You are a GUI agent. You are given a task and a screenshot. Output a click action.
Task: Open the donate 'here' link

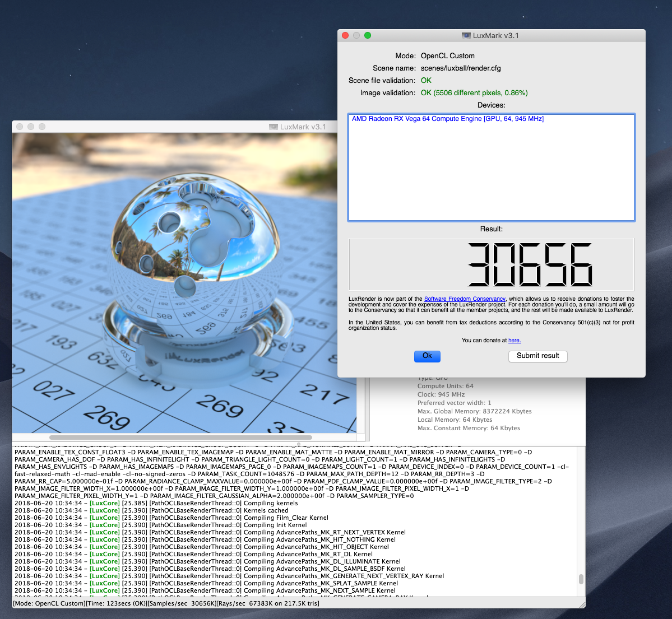[515, 341]
